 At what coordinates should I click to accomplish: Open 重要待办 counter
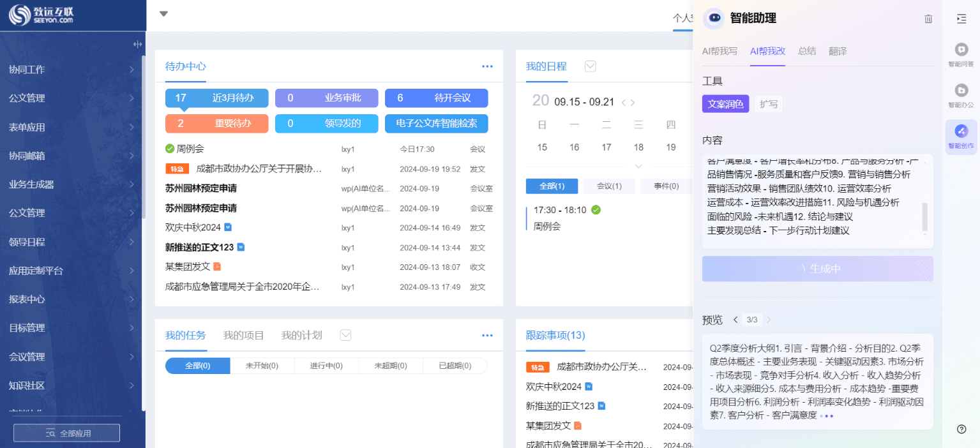[217, 123]
